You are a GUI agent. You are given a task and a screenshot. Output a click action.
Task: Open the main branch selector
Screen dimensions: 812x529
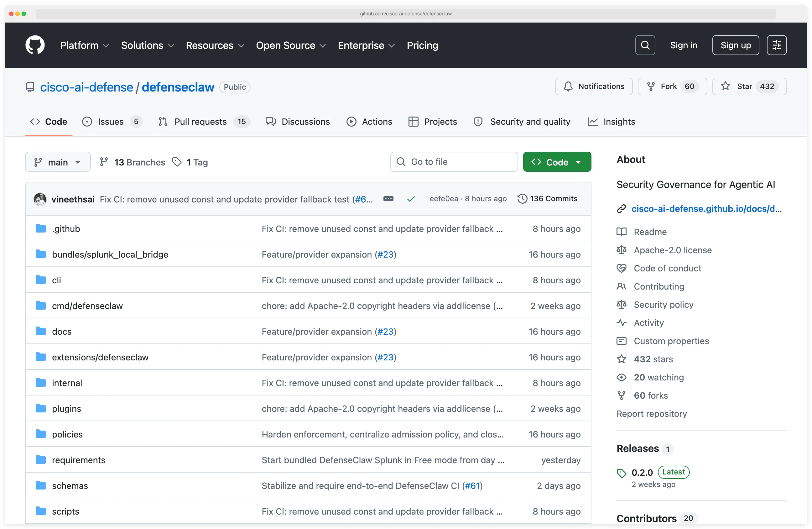58,162
